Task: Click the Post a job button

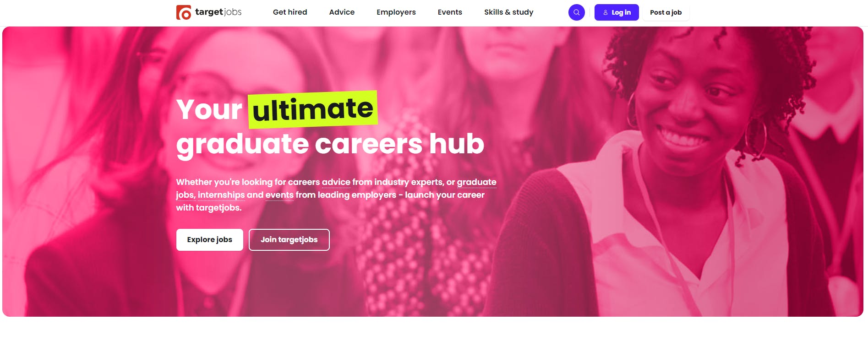Action: [666, 12]
